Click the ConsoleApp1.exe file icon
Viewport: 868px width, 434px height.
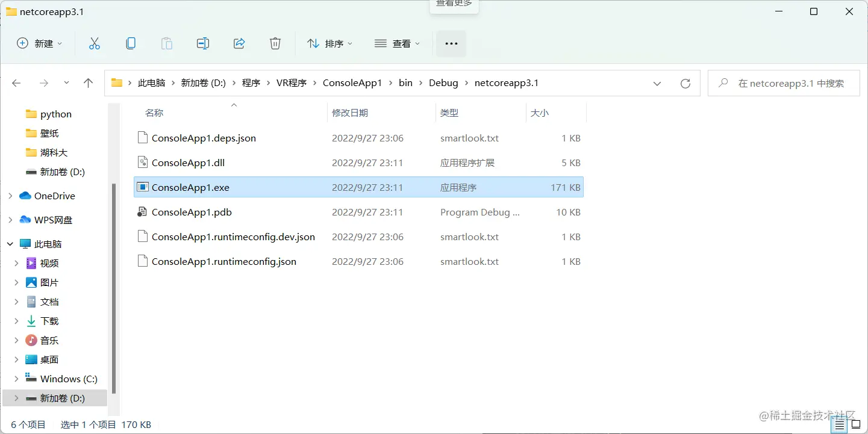click(143, 187)
